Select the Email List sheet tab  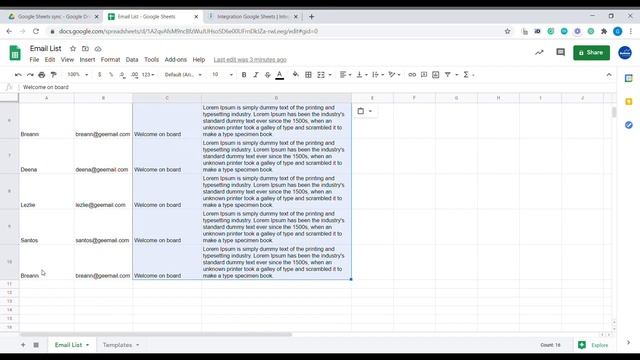click(71, 345)
